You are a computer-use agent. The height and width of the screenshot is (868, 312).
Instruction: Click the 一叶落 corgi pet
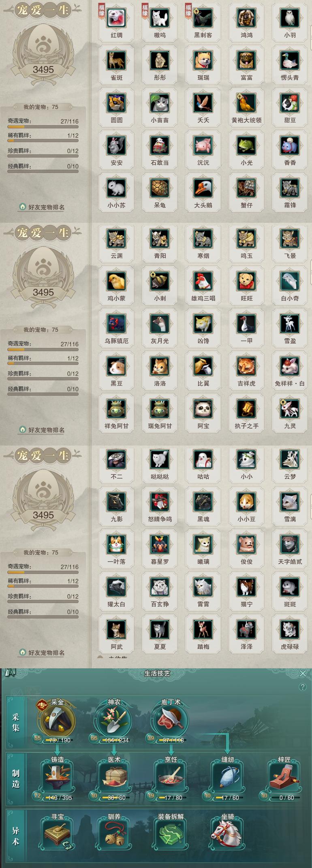click(116, 544)
